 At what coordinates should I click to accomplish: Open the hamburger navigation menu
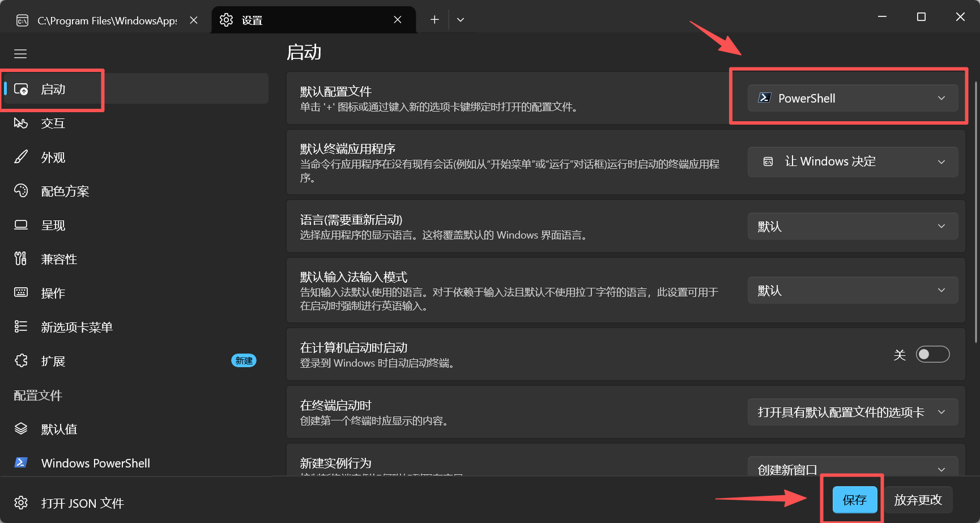click(20, 54)
